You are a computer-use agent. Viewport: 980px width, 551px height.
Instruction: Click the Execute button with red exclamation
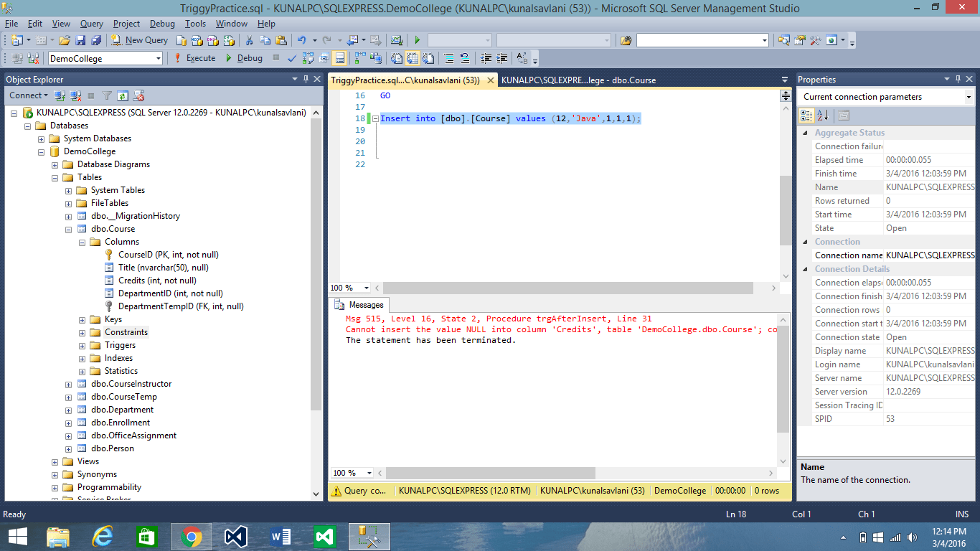(194, 58)
